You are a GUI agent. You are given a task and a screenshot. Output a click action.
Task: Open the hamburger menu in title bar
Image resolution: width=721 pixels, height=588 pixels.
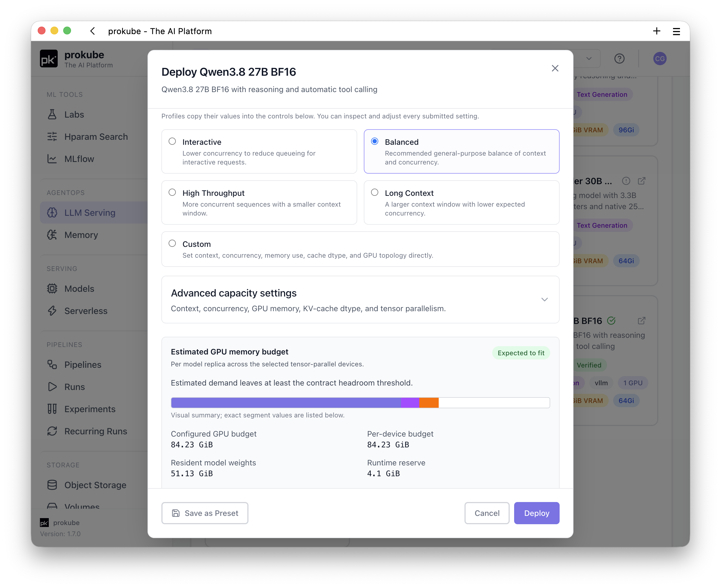coord(676,32)
